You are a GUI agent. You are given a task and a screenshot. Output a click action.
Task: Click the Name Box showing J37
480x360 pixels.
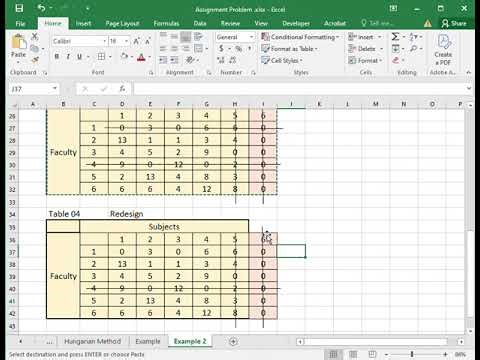pyautogui.click(x=30, y=89)
